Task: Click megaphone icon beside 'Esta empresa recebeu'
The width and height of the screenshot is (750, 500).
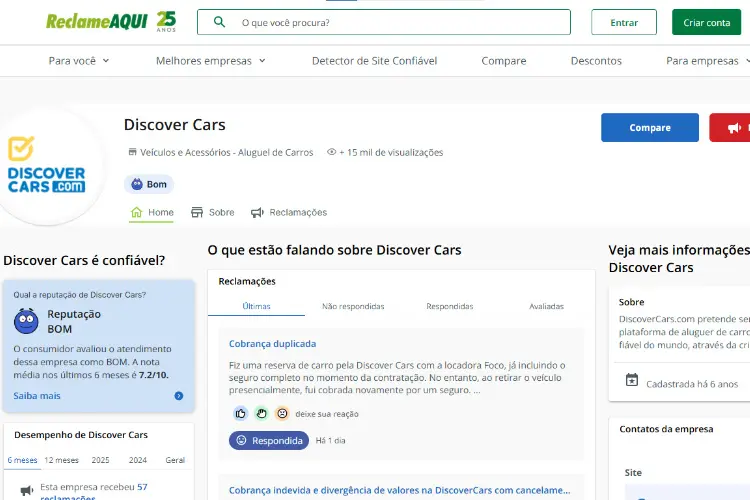Action: point(27,490)
